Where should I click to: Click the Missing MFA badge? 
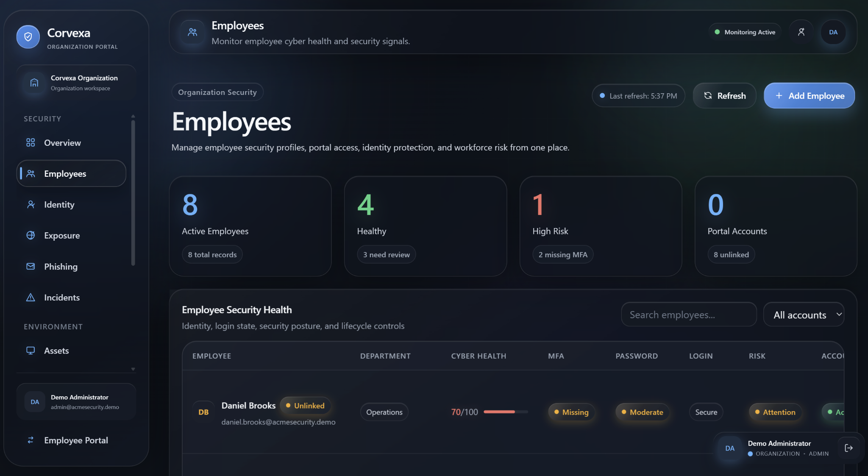[571, 412]
